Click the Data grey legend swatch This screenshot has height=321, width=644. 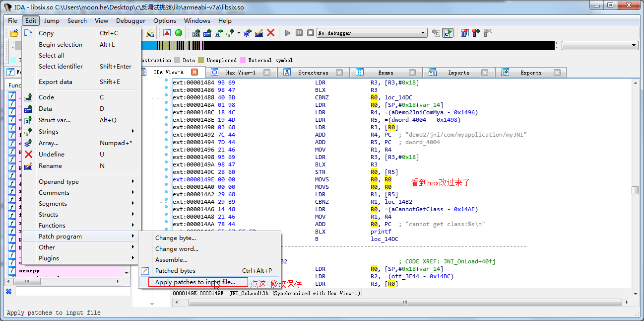[x=177, y=60]
